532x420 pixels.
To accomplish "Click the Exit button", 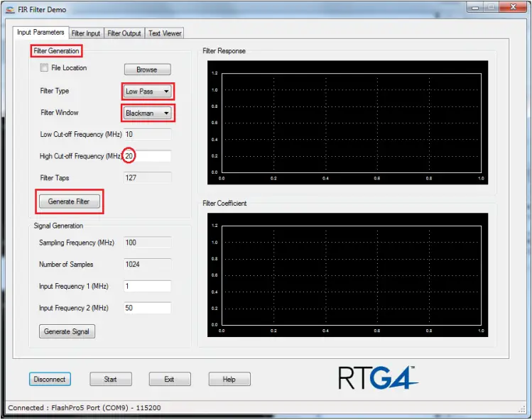I will pyautogui.click(x=170, y=379).
